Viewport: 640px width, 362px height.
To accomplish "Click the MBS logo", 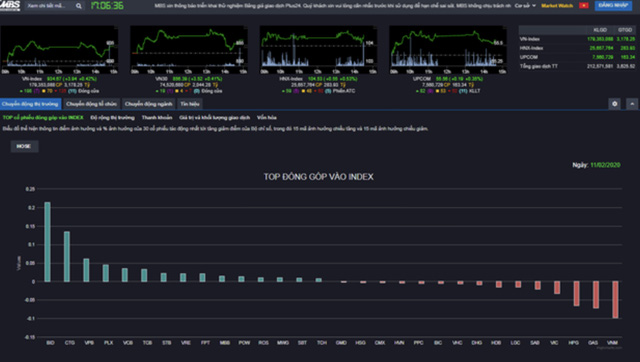I will (10, 6).
